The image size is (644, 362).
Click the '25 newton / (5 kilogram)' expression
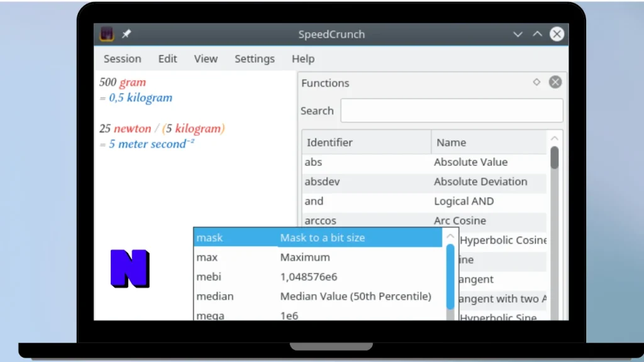162,128
